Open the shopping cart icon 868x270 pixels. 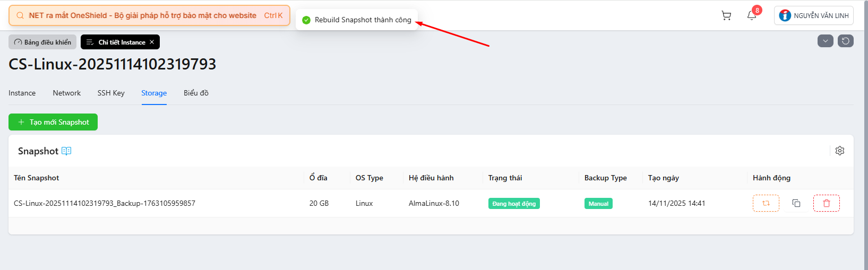(726, 16)
